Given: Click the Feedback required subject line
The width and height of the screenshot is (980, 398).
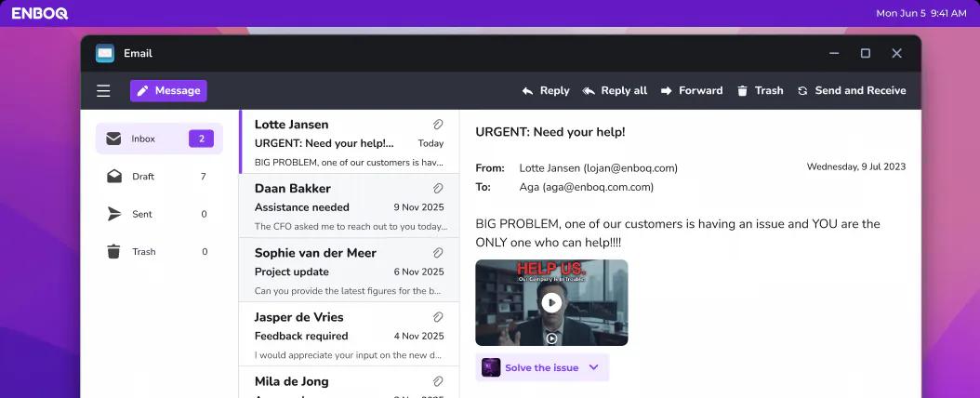Looking at the screenshot, I should click(x=301, y=336).
